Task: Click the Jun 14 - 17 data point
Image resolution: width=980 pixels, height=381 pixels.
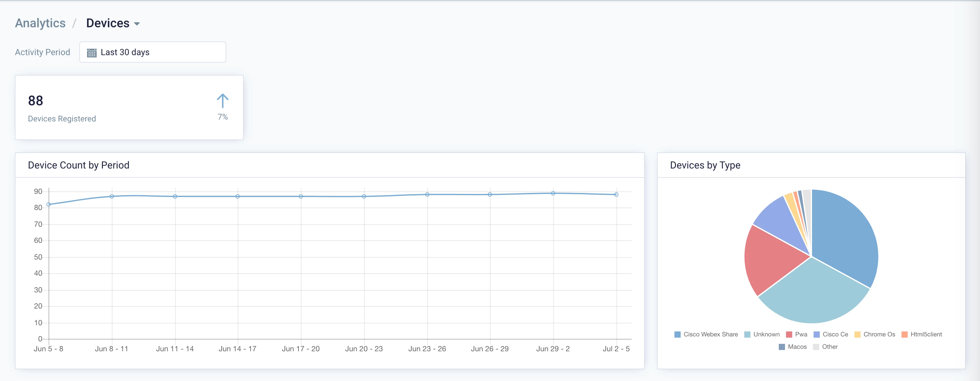Action: pyautogui.click(x=238, y=197)
